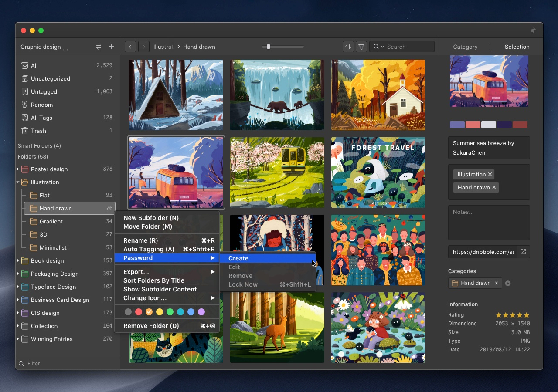Viewport: 558px width, 392px height.
Task: Click the Flat folder icon
Action: click(34, 195)
